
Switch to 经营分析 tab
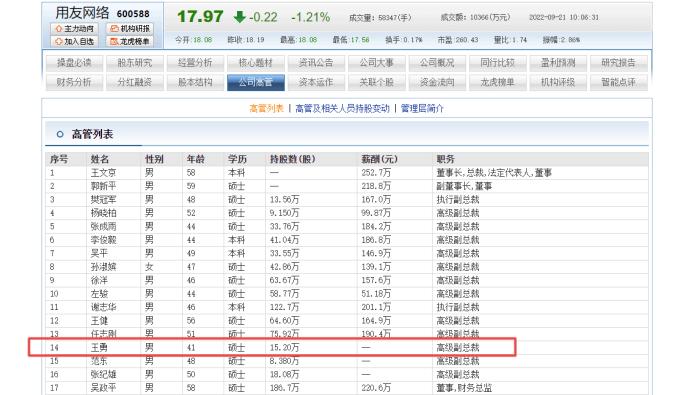pyautogui.click(x=195, y=63)
